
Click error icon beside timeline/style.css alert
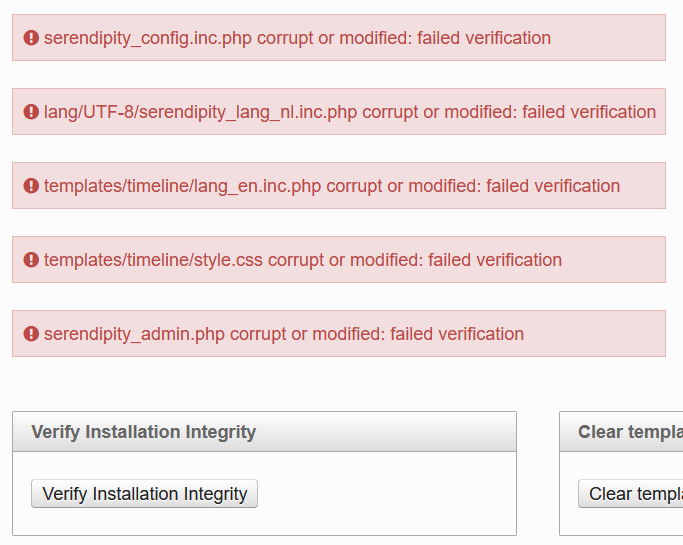pyautogui.click(x=31, y=260)
